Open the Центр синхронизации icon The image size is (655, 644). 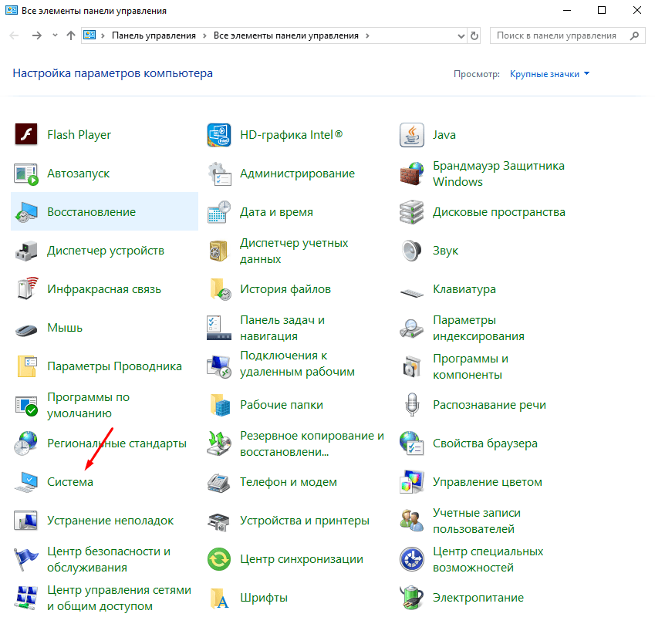219,559
